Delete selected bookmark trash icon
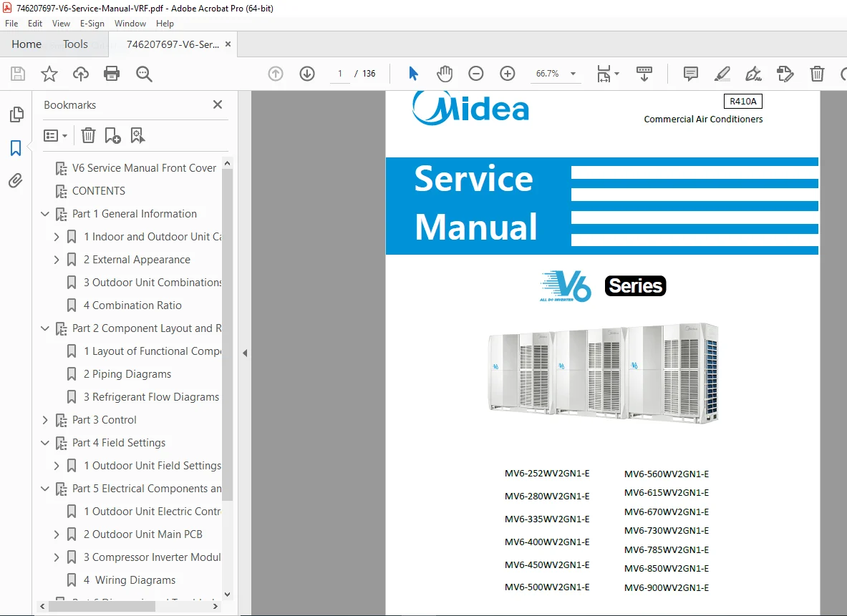This screenshot has height=616, width=847. click(88, 135)
